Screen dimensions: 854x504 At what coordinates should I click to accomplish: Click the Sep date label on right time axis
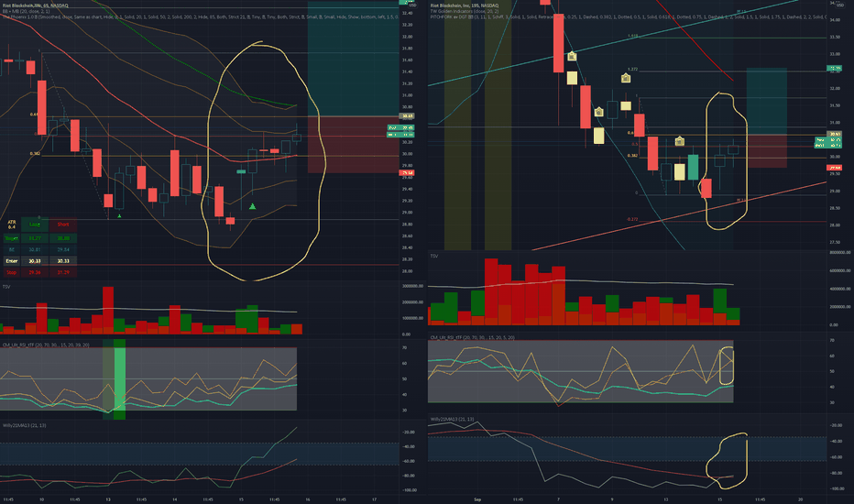click(x=477, y=499)
